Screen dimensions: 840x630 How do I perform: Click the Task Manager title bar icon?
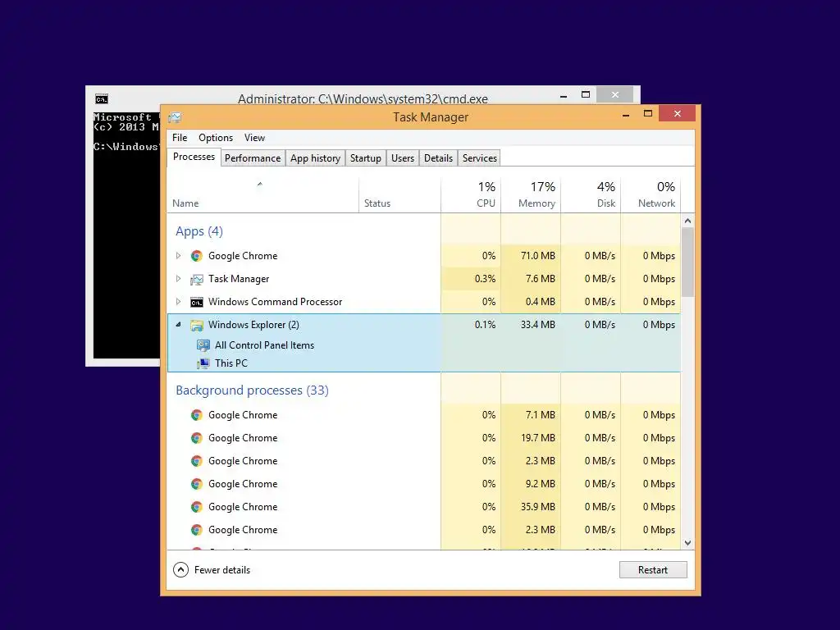175,117
